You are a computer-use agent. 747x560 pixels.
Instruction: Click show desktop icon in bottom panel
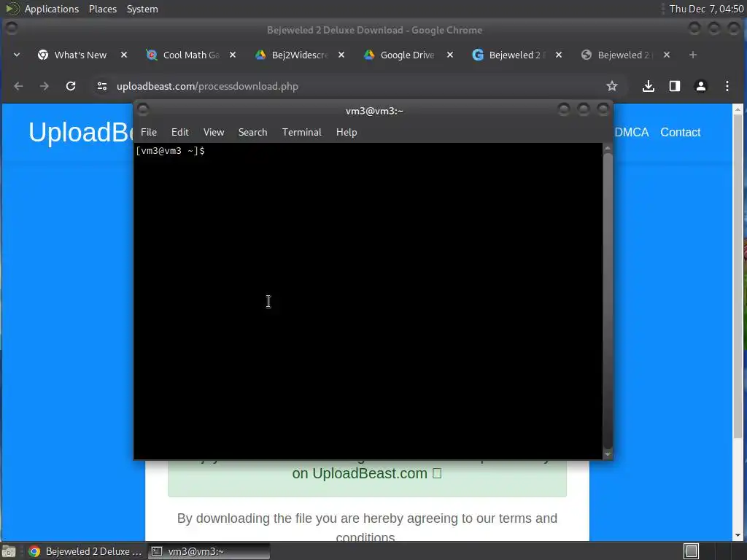(9, 551)
